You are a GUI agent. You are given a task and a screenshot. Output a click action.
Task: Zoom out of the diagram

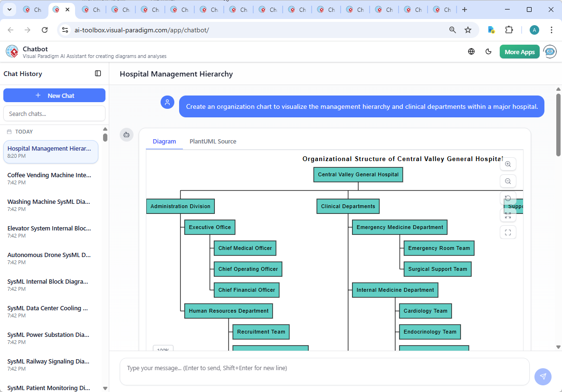(x=508, y=181)
